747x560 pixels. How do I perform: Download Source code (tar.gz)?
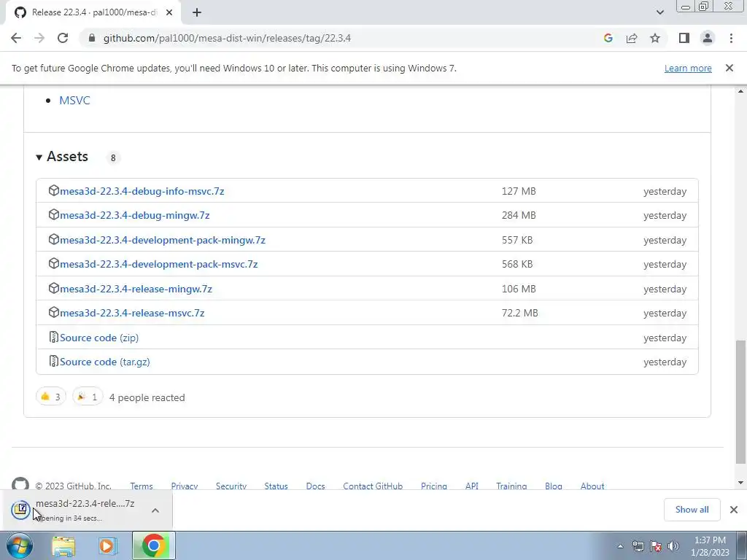105,362
